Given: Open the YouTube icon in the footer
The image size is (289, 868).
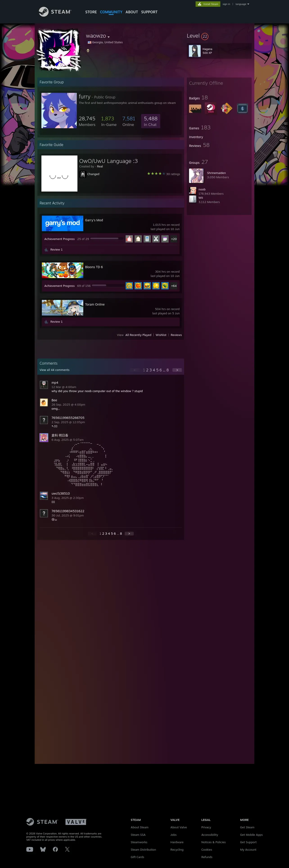Looking at the screenshot, I should (30, 850).
